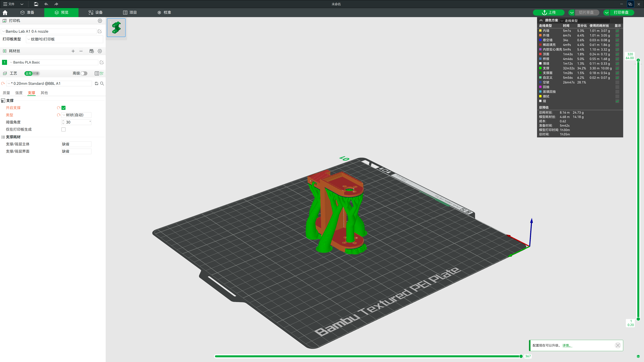Enable the 仅在打印板生成 checkbox
644x362 pixels.
click(64, 129)
